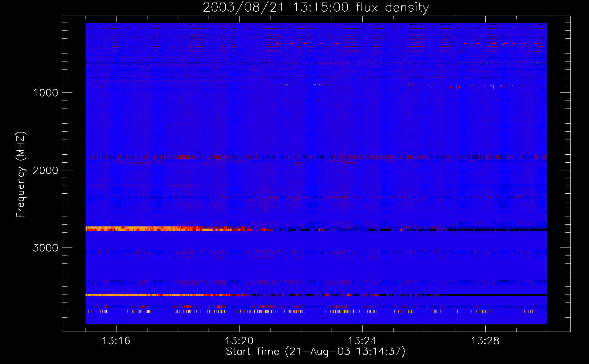Click the 2000 frequency tick label
Image resolution: width=589 pixels, height=364 pixels.
[x=46, y=170]
